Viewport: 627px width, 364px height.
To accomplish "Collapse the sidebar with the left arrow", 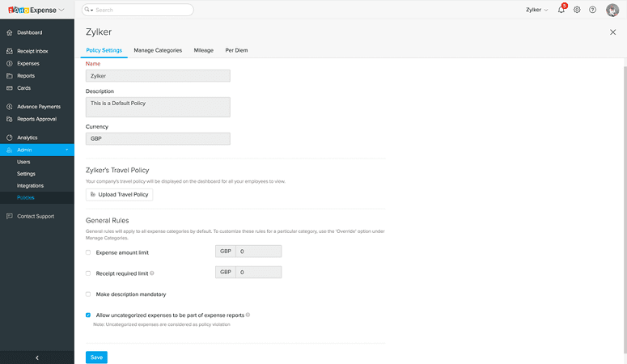I will 37,358.
